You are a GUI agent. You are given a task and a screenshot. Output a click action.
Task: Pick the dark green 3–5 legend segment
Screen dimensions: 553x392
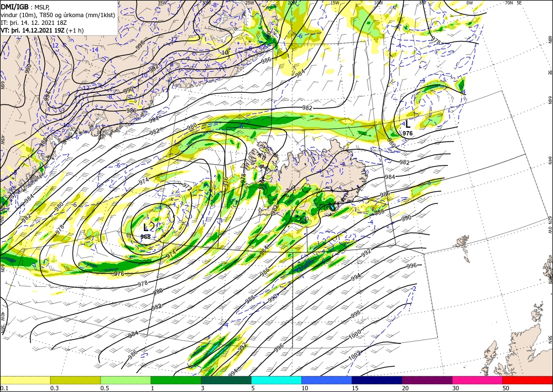[x=226, y=380]
